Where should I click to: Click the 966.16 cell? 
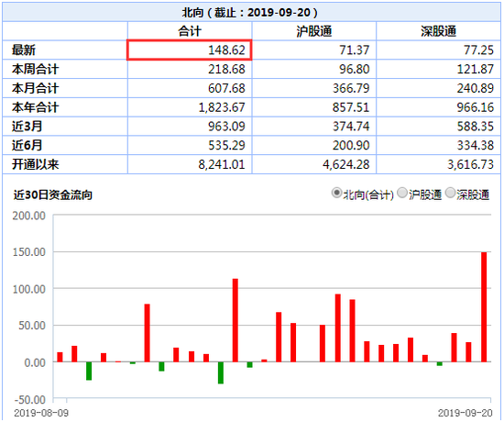pos(438,107)
